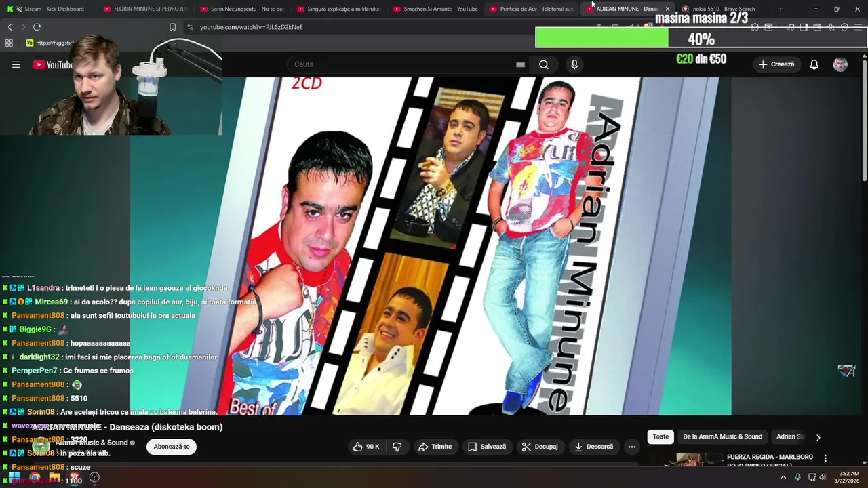868x488 pixels.
Task: Open the Brave wallet toolbar icon
Action: [x=817, y=27]
